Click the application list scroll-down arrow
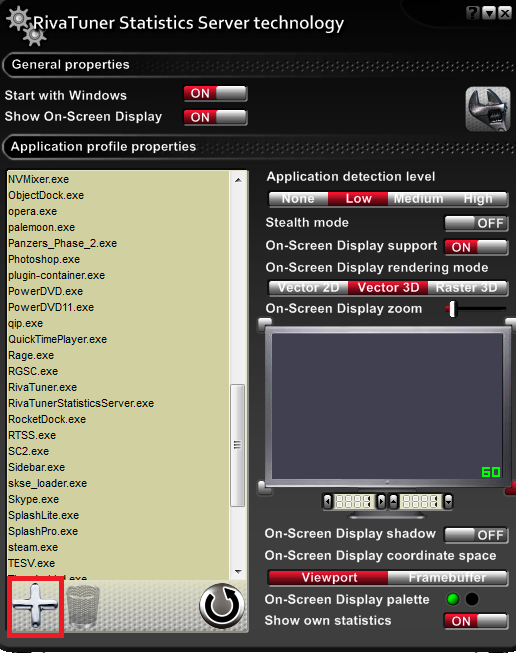This screenshot has width=516, height=653. coord(238,572)
